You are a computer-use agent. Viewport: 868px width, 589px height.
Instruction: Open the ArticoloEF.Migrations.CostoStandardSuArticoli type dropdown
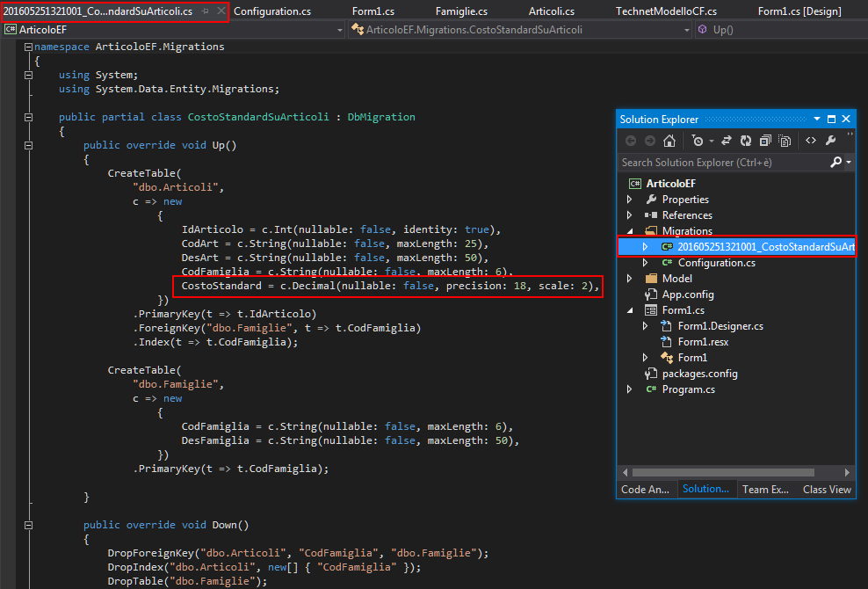tap(686, 30)
